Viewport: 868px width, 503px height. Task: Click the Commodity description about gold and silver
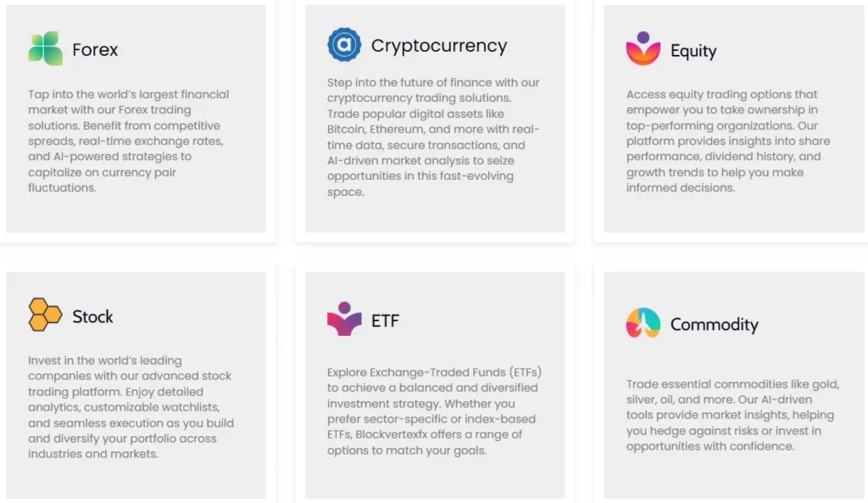point(732,415)
